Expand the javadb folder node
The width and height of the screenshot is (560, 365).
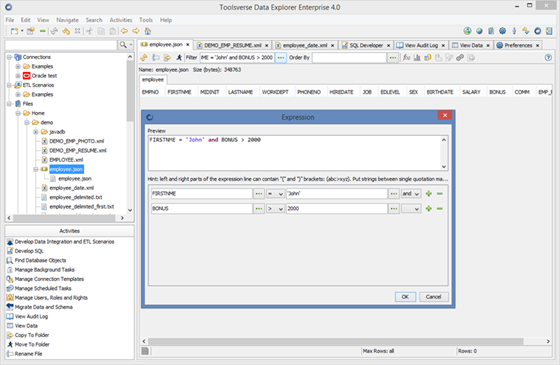36,132
